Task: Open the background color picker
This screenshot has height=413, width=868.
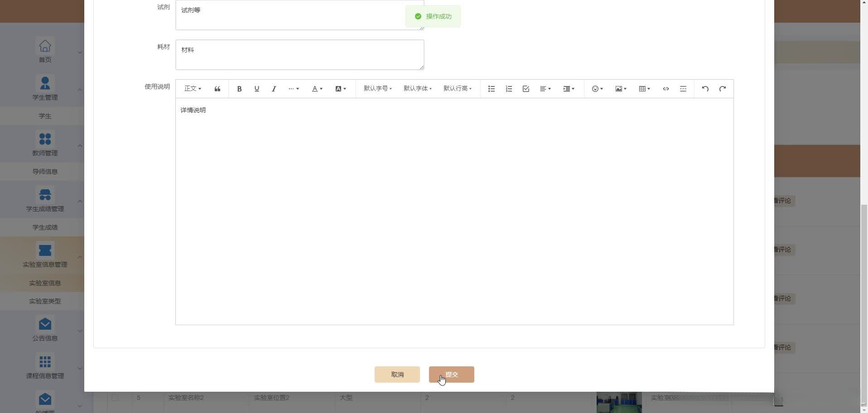Action: (341, 89)
